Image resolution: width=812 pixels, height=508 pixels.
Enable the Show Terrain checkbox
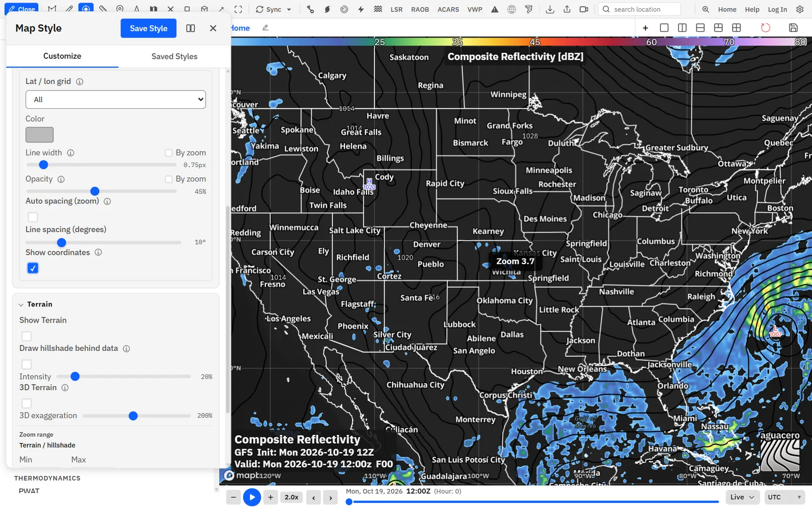point(26,336)
